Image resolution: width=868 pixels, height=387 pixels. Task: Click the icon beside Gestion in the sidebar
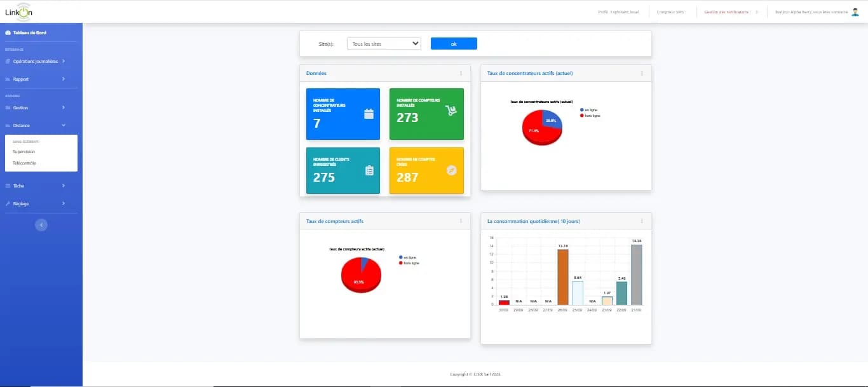coord(8,107)
